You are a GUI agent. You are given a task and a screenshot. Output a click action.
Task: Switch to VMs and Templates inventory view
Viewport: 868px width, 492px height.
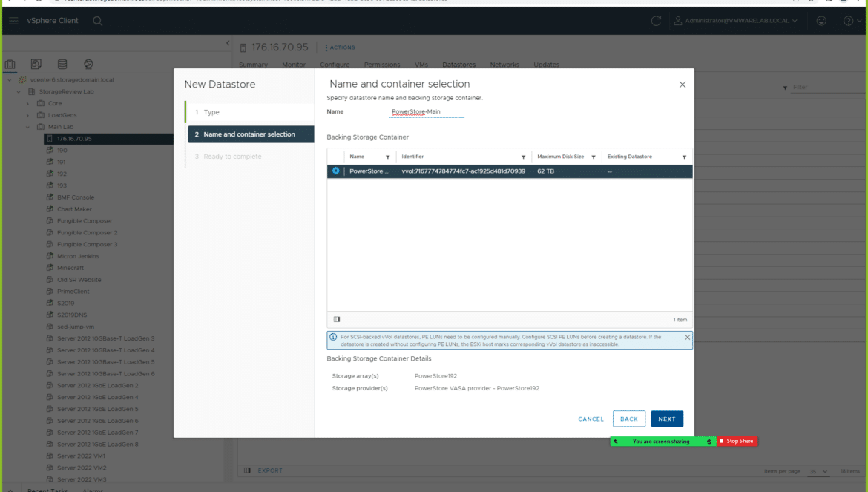pos(36,65)
